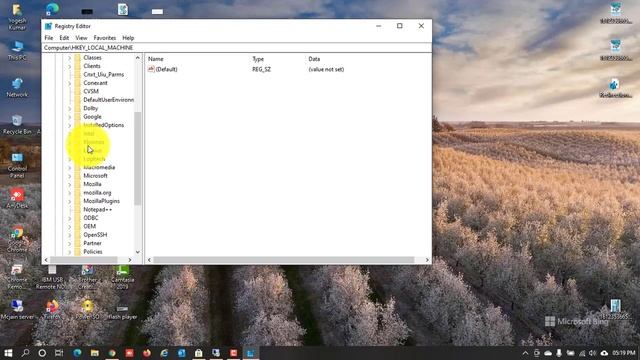Open Microsoft Store from taskbar
This screenshot has width=640, height=360.
(199, 353)
